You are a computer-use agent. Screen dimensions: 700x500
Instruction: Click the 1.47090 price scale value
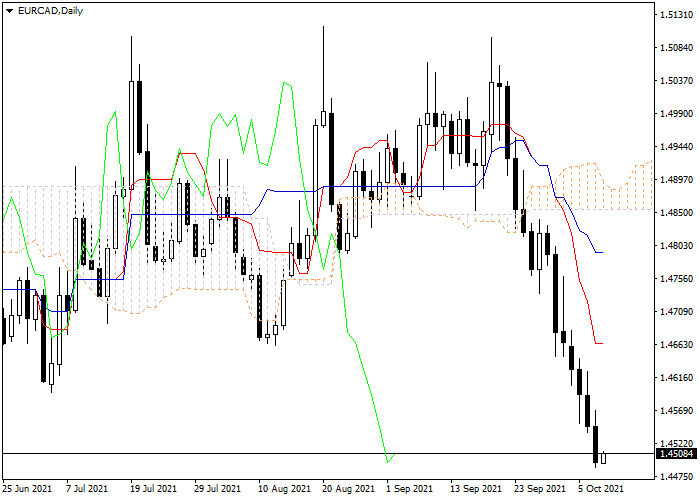coord(676,312)
